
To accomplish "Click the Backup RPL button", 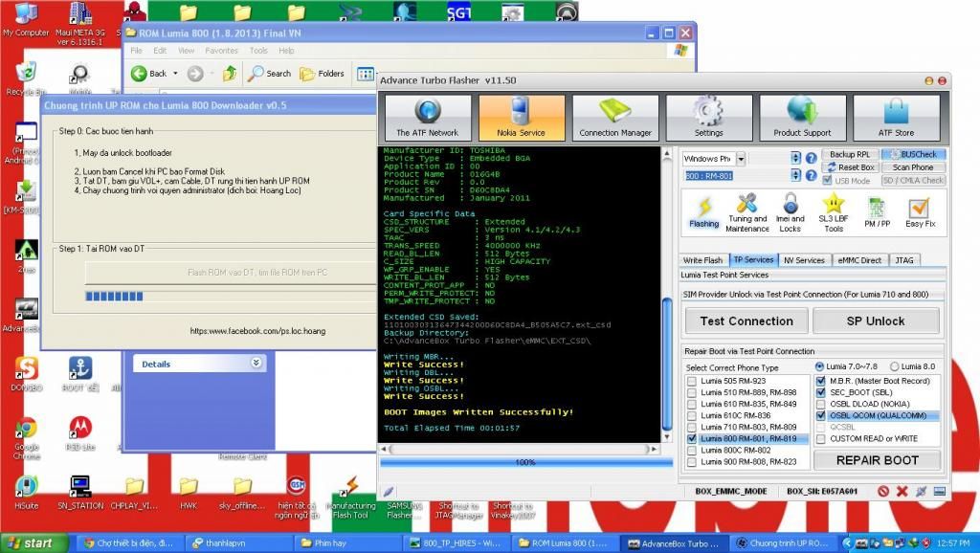I will (850, 154).
